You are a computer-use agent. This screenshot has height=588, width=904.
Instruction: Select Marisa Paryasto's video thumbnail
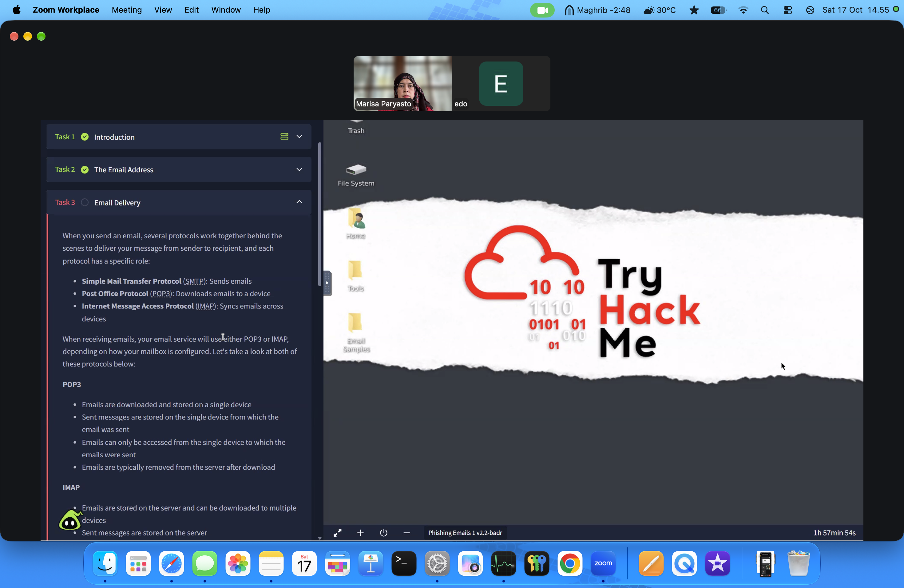coord(402,84)
